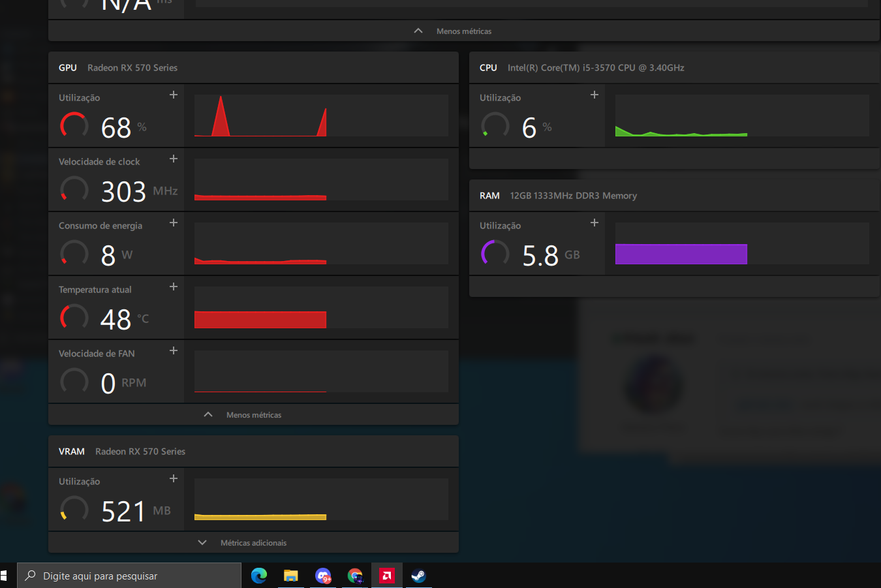Click the Temperatura atual label
881x588 pixels.
click(95, 290)
